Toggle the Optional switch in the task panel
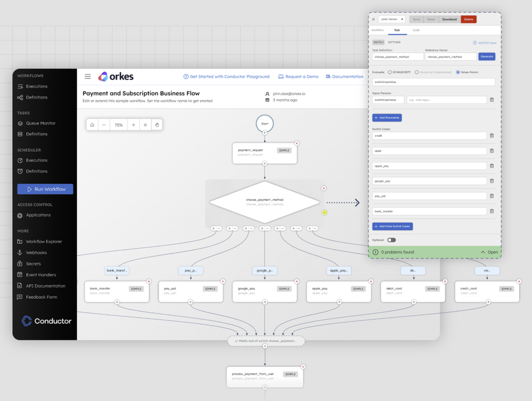The image size is (532, 401). tap(392, 240)
